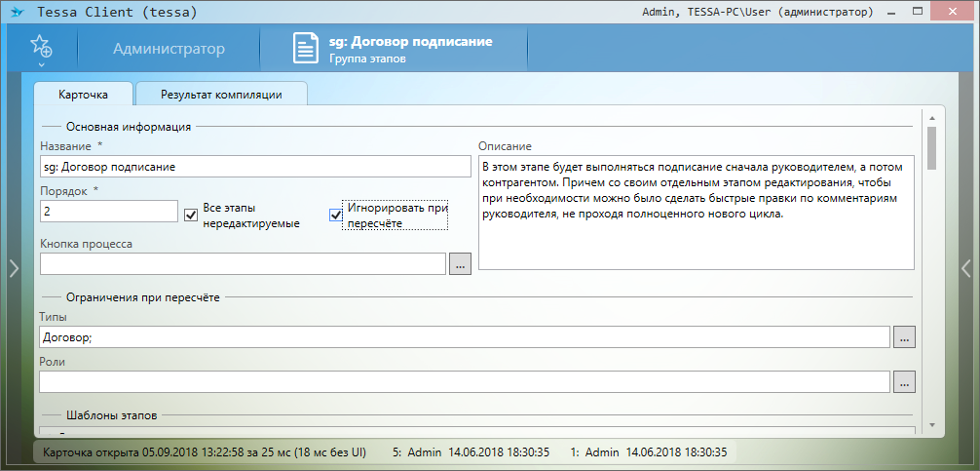Click the Ограничения при пересчёте header
Screen dimensions: 980x471
pos(143,297)
